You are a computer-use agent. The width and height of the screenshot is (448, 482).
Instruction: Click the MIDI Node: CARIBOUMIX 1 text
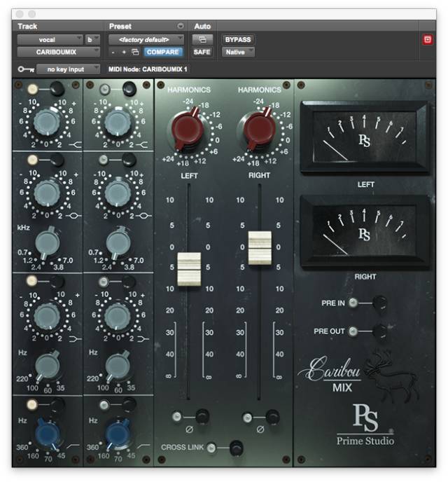pos(148,69)
